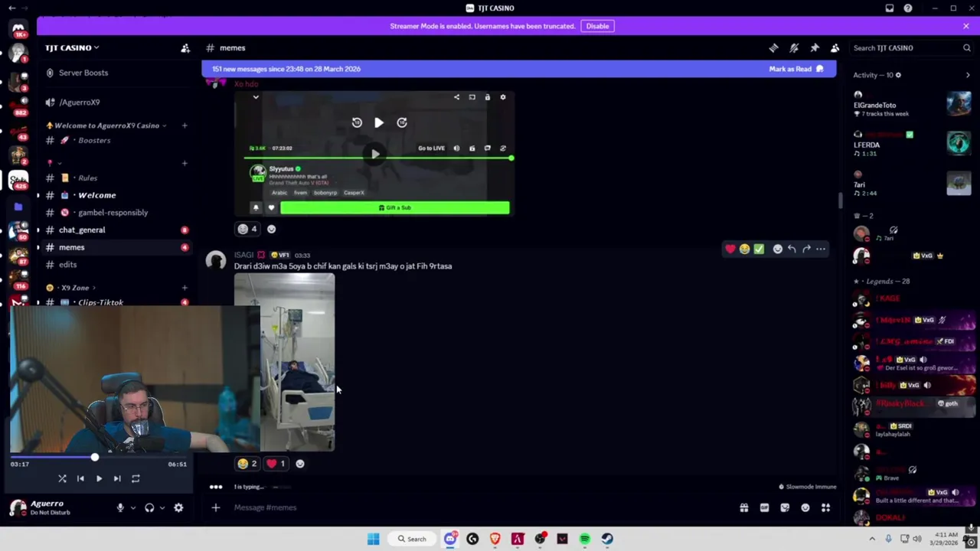Quick-react with red heart in hover bar

tap(730, 249)
